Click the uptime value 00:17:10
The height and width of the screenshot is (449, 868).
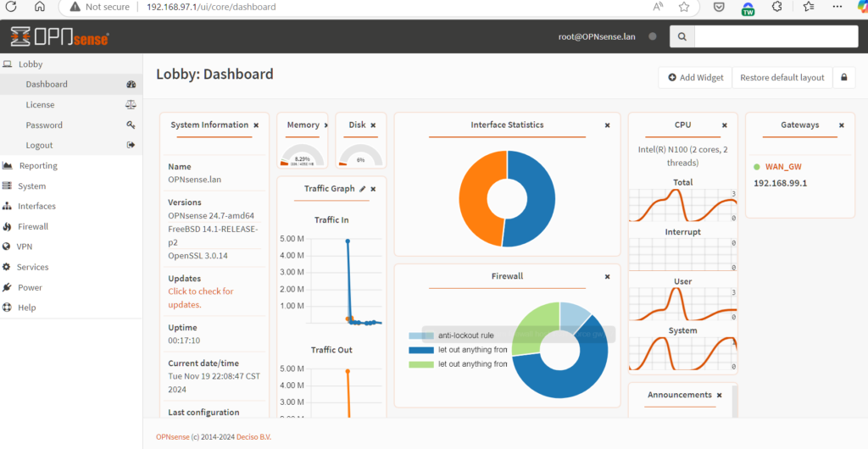[184, 341]
